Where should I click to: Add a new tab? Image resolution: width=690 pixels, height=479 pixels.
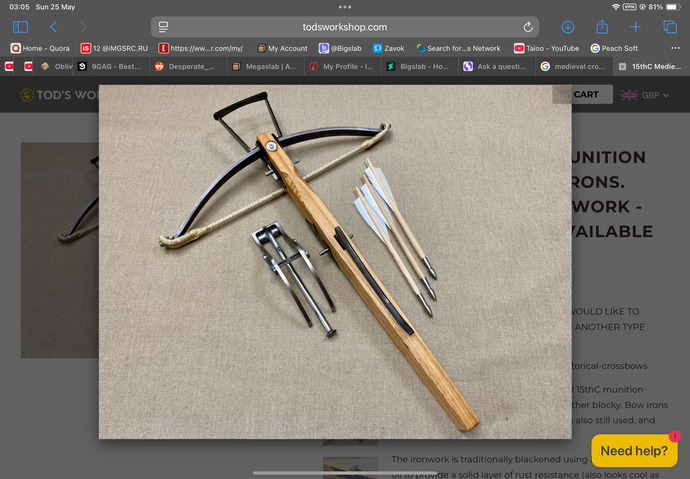click(635, 27)
